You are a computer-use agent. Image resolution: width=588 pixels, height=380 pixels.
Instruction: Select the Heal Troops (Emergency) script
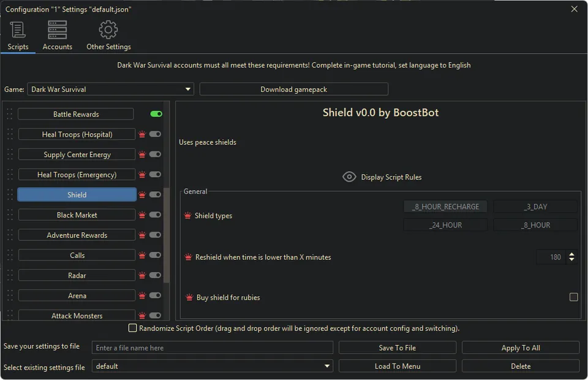pyautogui.click(x=77, y=175)
